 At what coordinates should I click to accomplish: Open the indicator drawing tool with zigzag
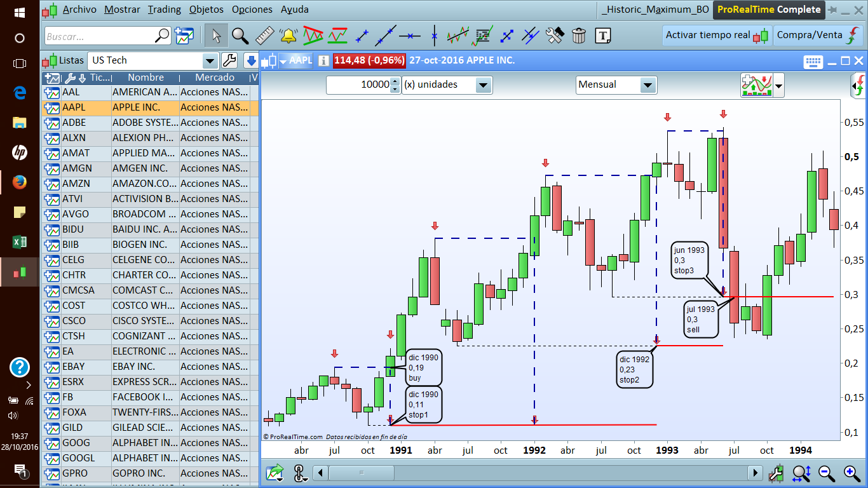pos(458,36)
